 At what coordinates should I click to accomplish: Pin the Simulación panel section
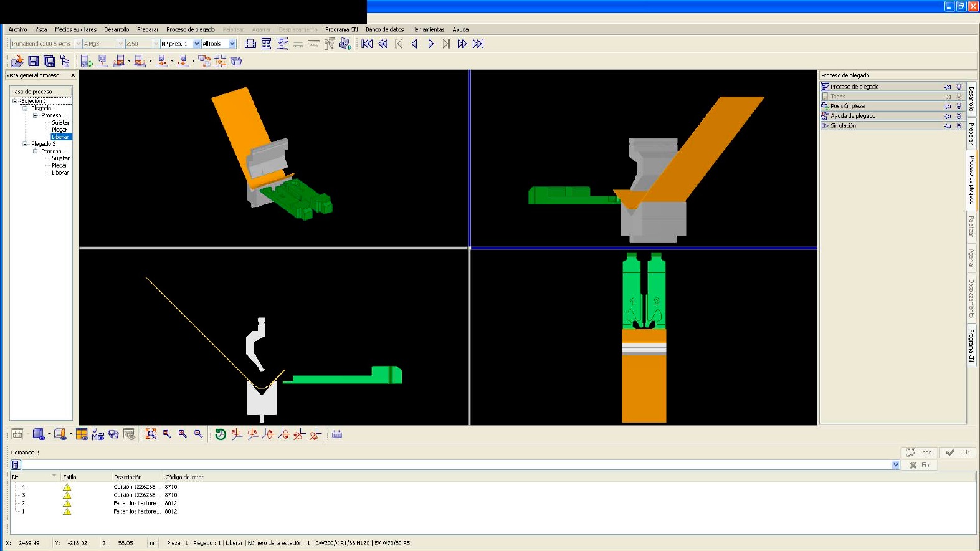click(x=947, y=126)
